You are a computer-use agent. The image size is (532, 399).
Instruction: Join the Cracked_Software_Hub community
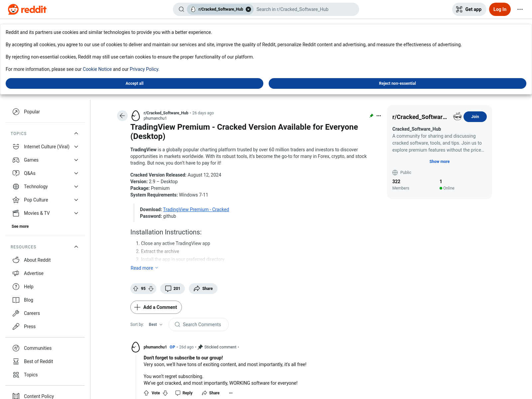tap(475, 117)
